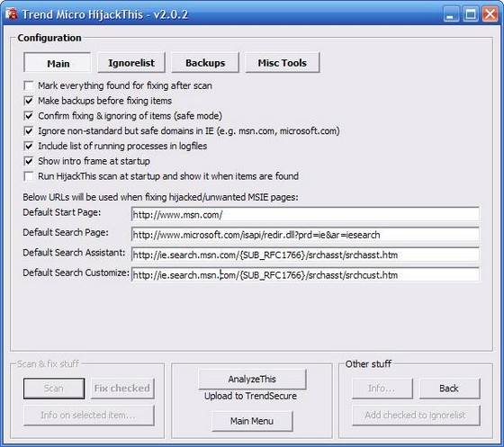The width and height of the screenshot is (504, 447).
Task: Click the disabled Info... button
Action: pos(382,389)
